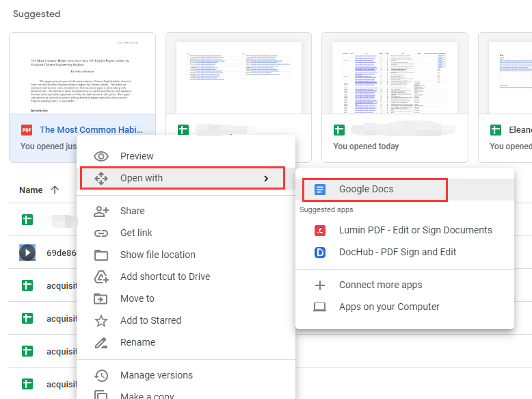This screenshot has width=532, height=399.
Task: Click the Sheets icon on You opened today card
Action: coord(339,130)
